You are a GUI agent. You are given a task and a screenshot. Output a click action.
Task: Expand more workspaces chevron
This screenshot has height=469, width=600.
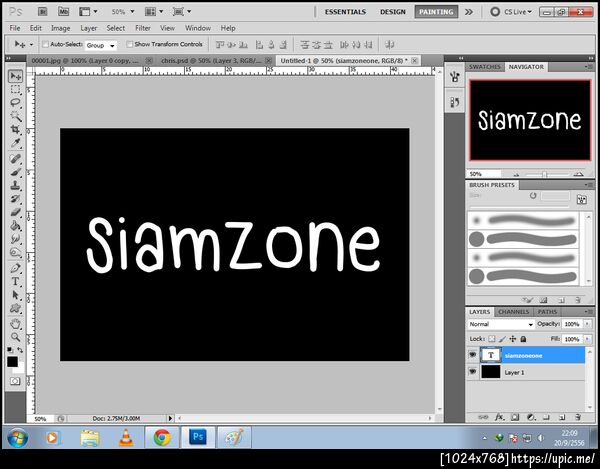(469, 12)
